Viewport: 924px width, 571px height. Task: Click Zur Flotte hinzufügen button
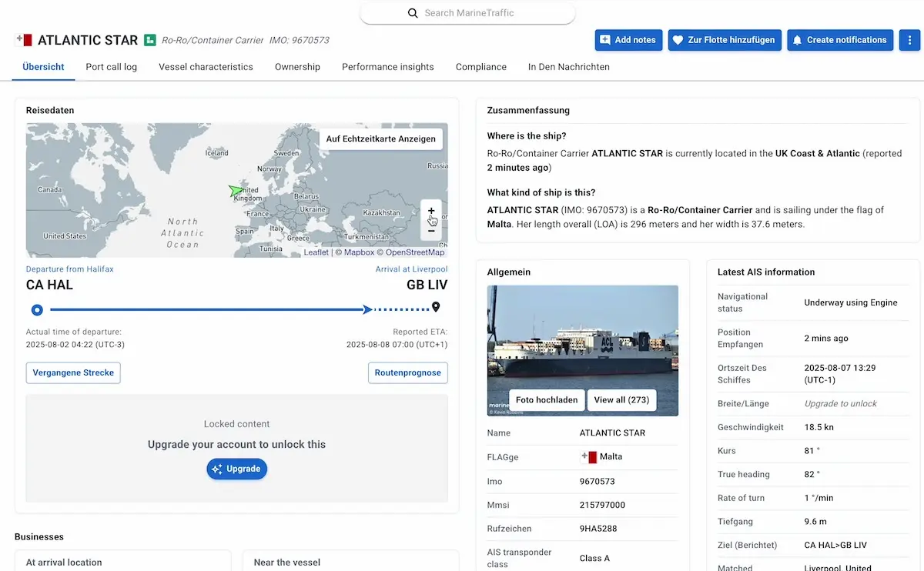(x=725, y=40)
